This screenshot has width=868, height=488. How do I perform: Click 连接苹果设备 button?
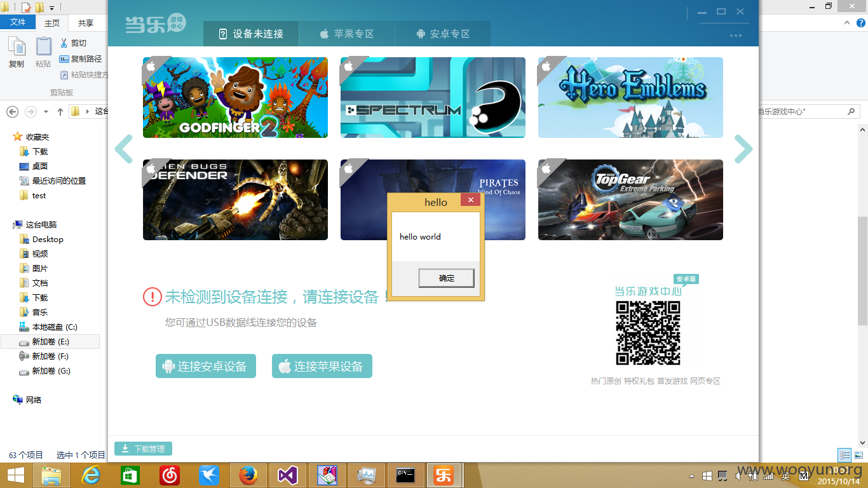pyautogui.click(x=322, y=366)
